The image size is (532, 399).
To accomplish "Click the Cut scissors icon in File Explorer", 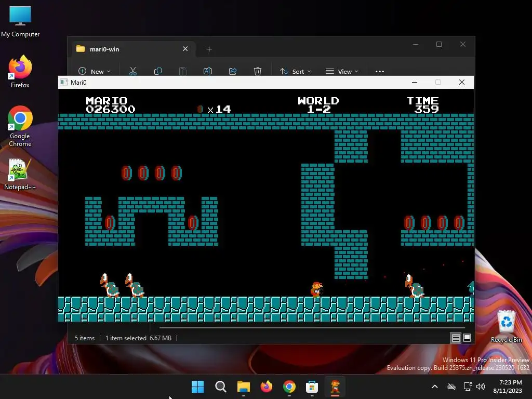I will [x=132, y=71].
